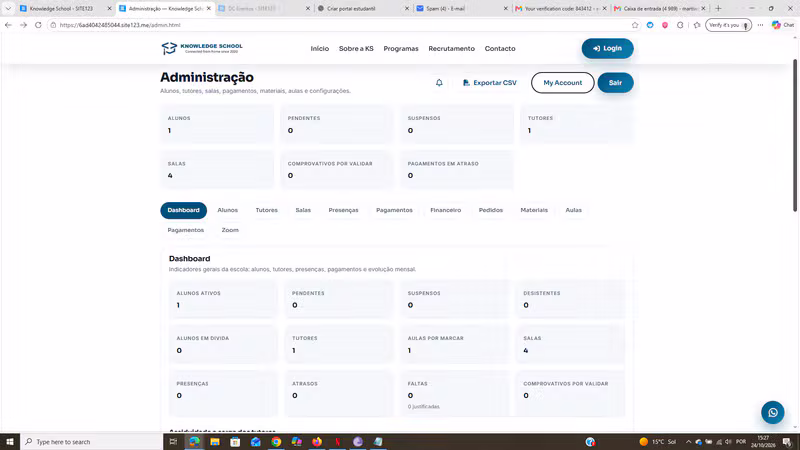The image size is (800, 450).
Task: Click the Comprovativos por validar top card
Action: 337,169
